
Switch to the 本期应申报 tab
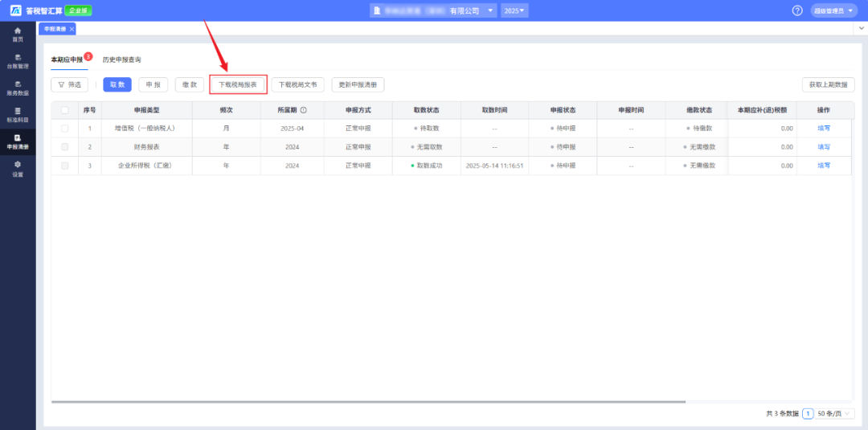[x=67, y=59]
